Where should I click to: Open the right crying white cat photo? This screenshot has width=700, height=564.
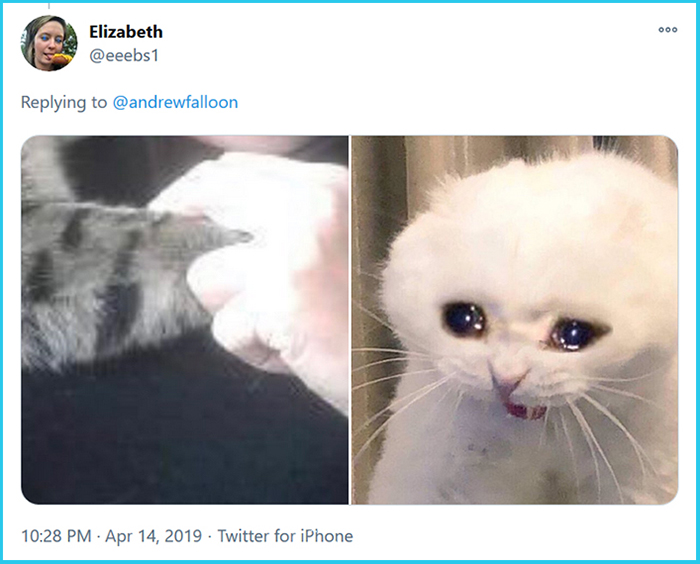[515, 320]
